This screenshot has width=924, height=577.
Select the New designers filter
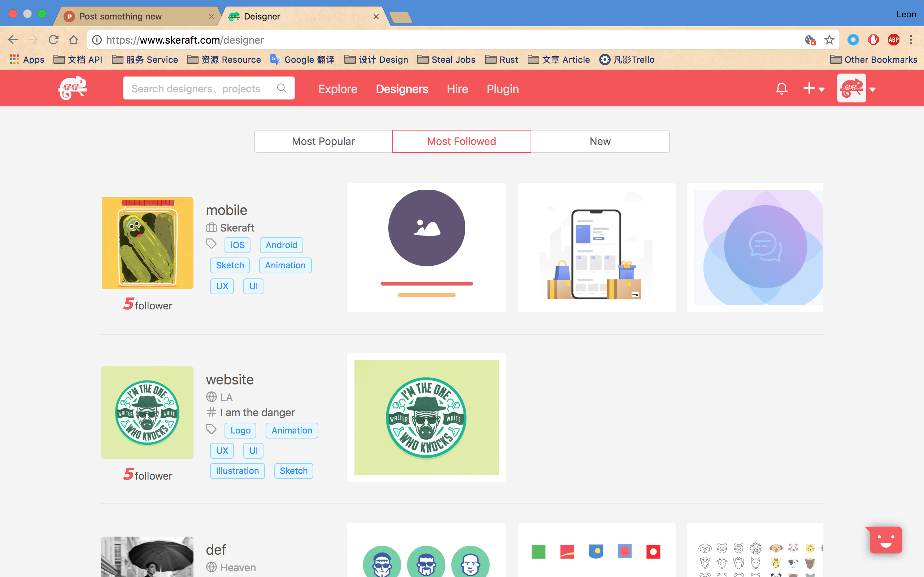600,141
